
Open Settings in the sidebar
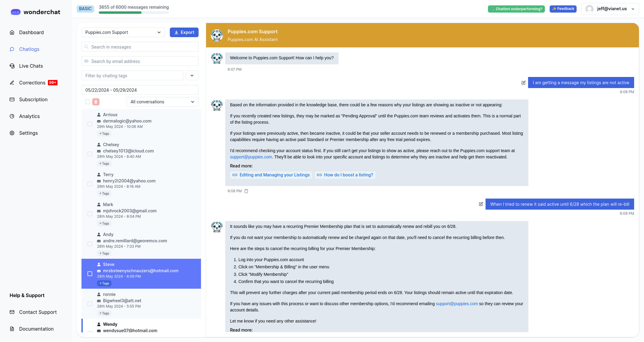coord(28,133)
